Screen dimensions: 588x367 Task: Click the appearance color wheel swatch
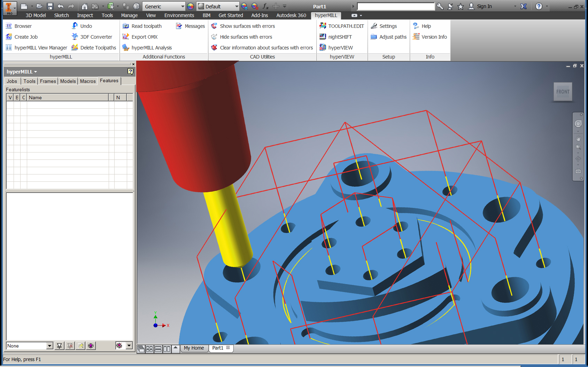191,6
